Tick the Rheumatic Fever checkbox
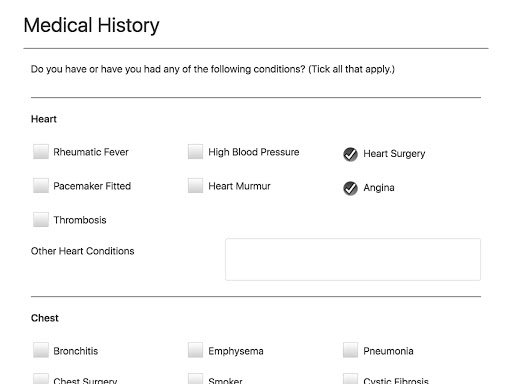 [x=41, y=152]
